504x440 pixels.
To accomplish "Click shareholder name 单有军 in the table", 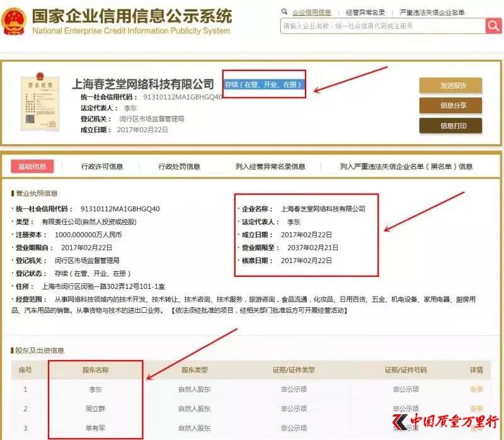I will point(96,428).
